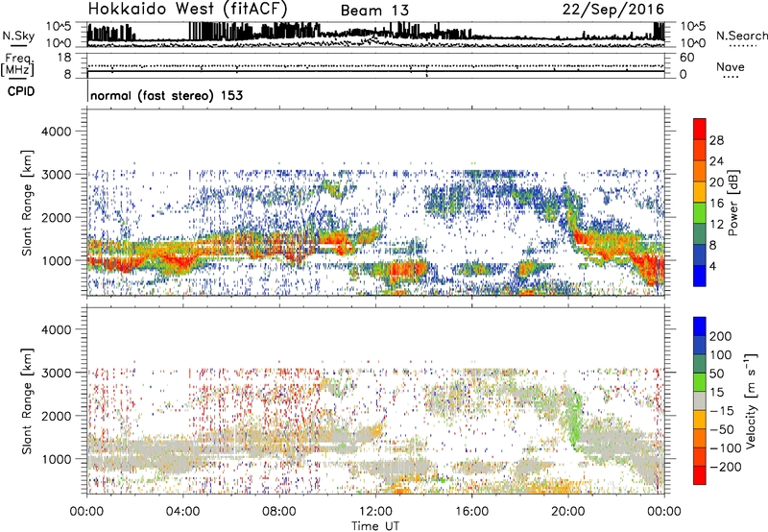This screenshot has width=768, height=532.
Task: Click the 'Time UT' axis label
Action: tap(375, 526)
